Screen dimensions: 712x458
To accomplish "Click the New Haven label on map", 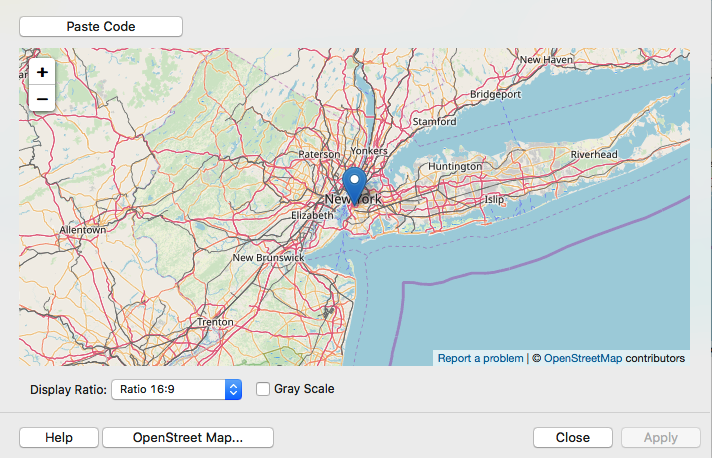I will point(545,60).
